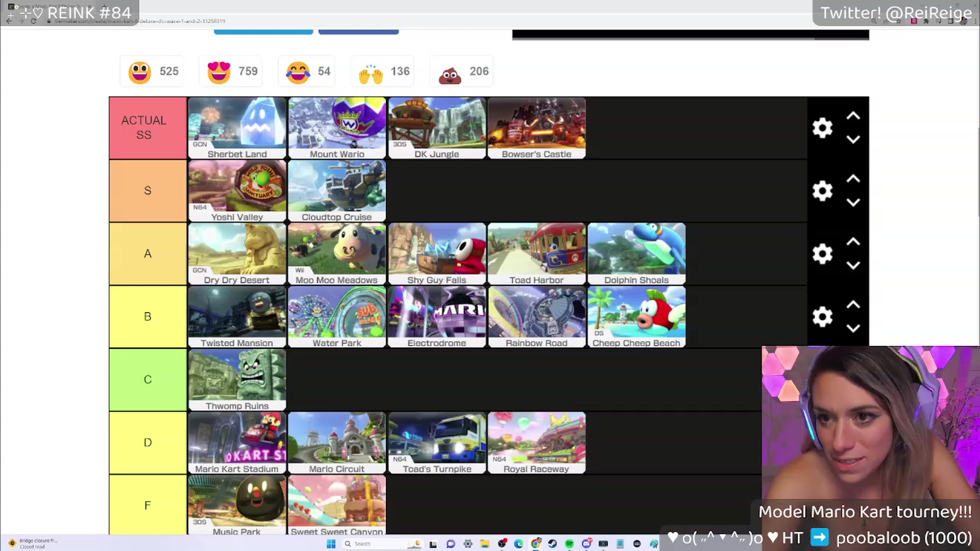This screenshot has height=551, width=980.
Task: Click the smiley face reaction emoji
Action: (139, 72)
